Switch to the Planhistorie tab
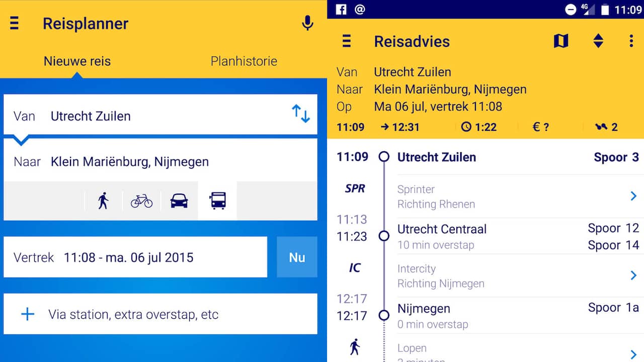The width and height of the screenshot is (644, 362). pyautogui.click(x=244, y=61)
